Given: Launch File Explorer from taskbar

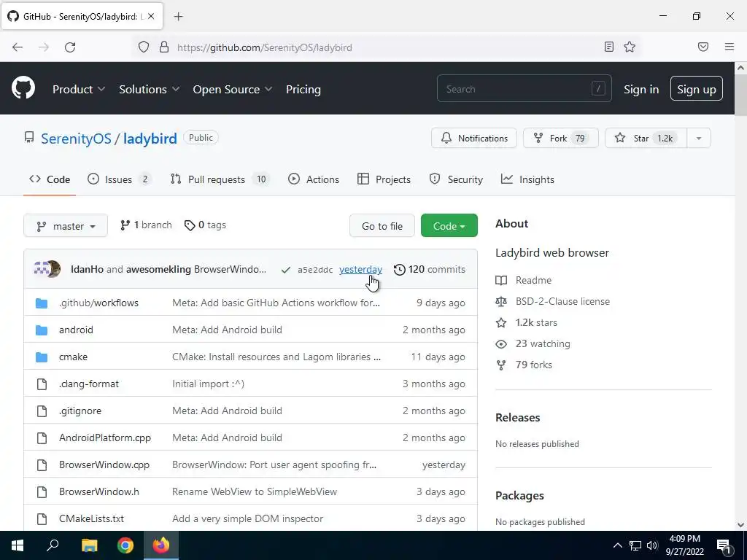Looking at the screenshot, I should (x=89, y=545).
